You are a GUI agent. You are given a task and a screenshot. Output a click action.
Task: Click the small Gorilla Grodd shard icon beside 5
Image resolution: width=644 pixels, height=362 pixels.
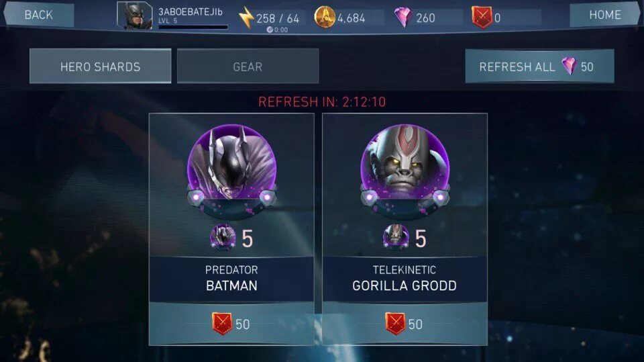pyautogui.click(x=396, y=238)
